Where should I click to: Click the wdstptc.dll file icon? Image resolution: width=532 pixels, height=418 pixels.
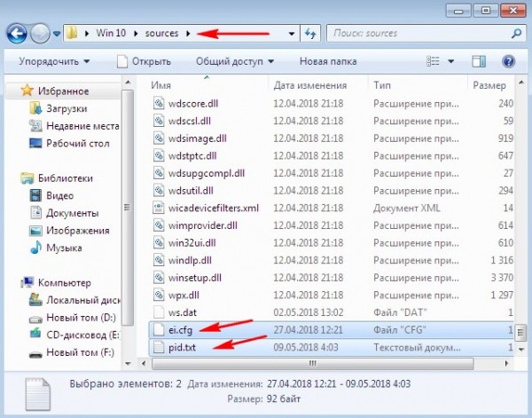tap(159, 155)
